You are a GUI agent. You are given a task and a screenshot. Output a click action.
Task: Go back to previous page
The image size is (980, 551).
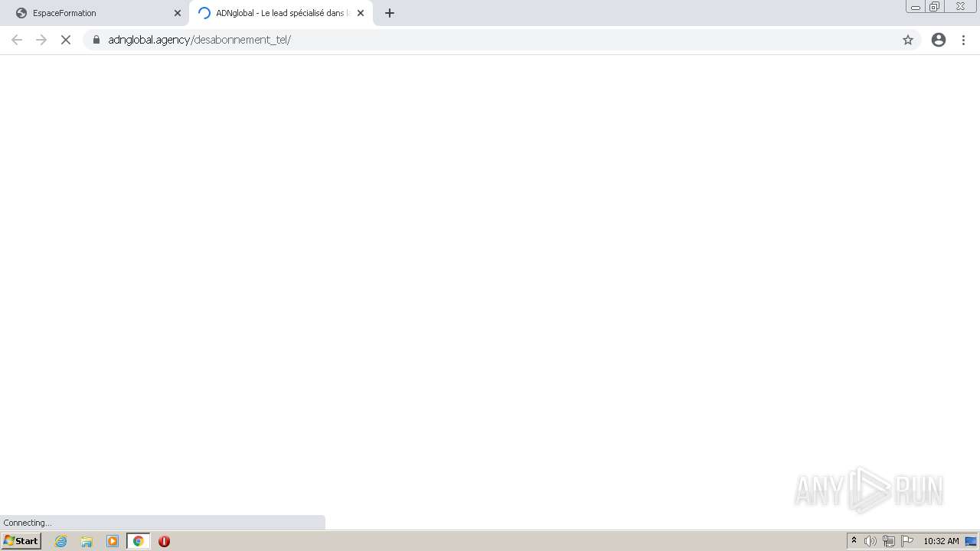(17, 40)
